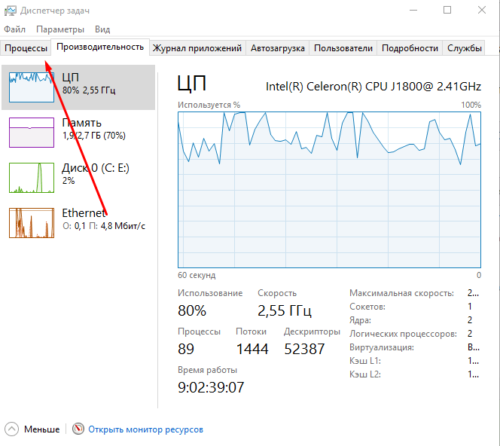This screenshot has width=500, height=446.
Task: Select the Диск 0 green graph thumbnail
Action: coord(31,178)
